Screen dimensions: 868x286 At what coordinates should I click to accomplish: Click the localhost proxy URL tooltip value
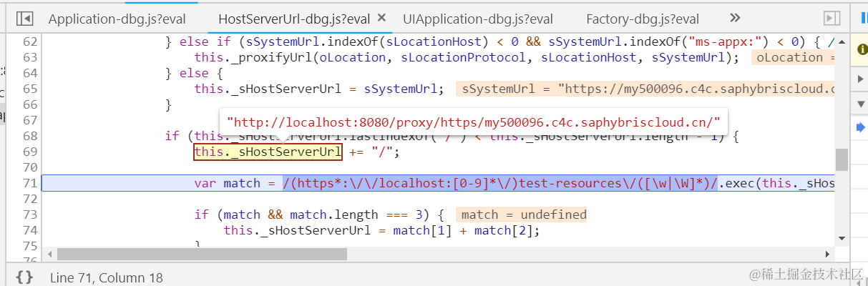474,122
